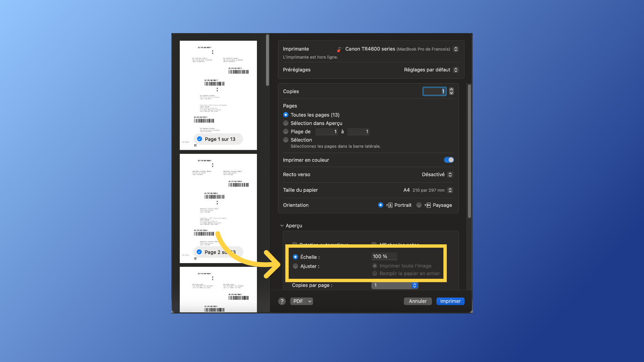Viewport: 644px width, 362px height.
Task: Click the landscape orientation icon
Action: coord(428,205)
